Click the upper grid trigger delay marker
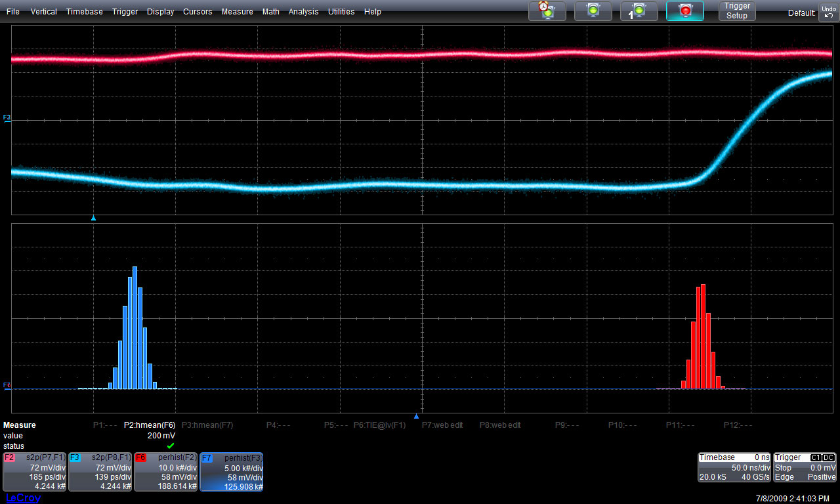This screenshot has height=504, width=840. pyautogui.click(x=93, y=217)
